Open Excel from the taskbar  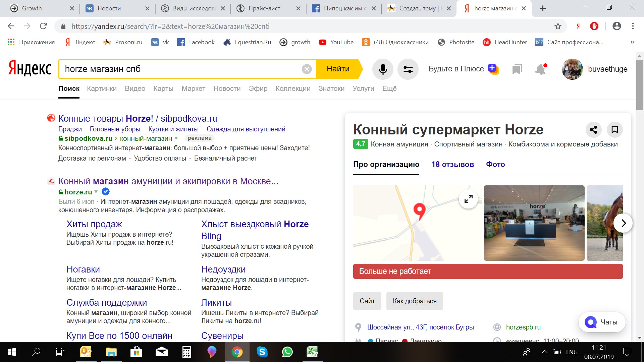(x=312, y=352)
